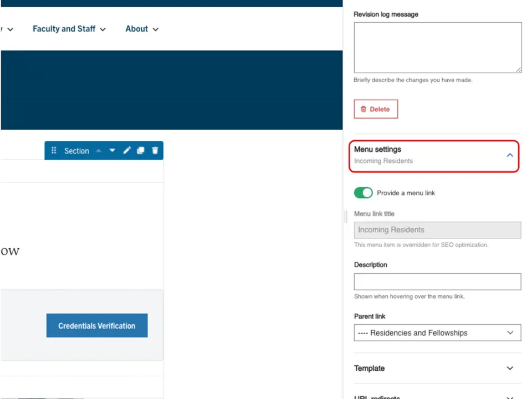Screen dimensions: 532x399
Task: Duplicate the Section using the copy icon
Action: click(x=140, y=151)
